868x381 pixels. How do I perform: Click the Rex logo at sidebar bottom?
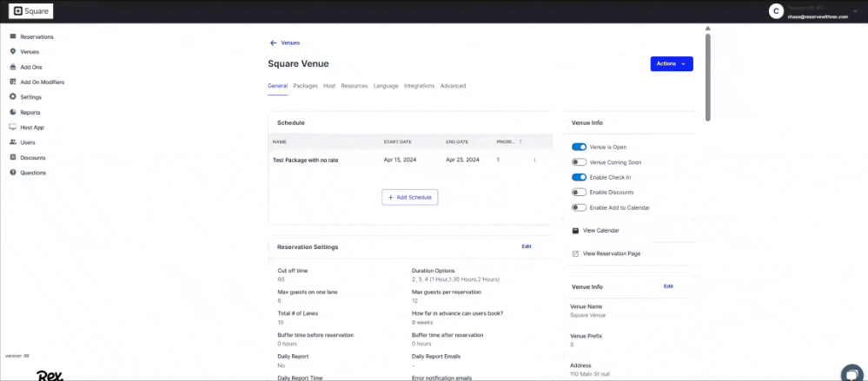coord(50,376)
